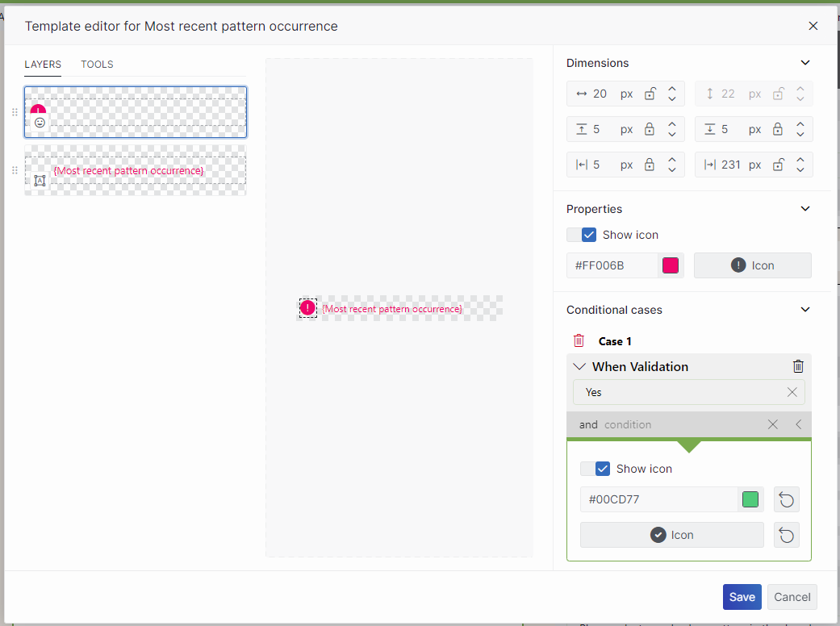The image size is (840, 626).
Task: Toggle the width dimension lock icon
Action: point(650,94)
